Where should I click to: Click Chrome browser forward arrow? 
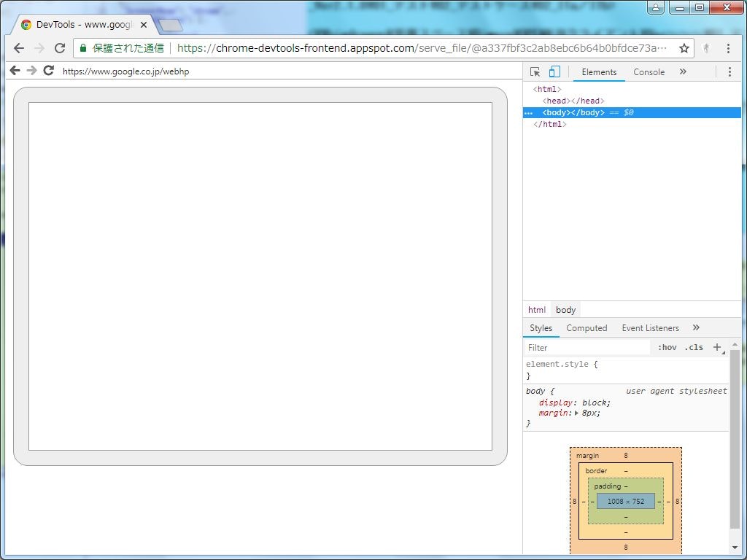tap(39, 48)
